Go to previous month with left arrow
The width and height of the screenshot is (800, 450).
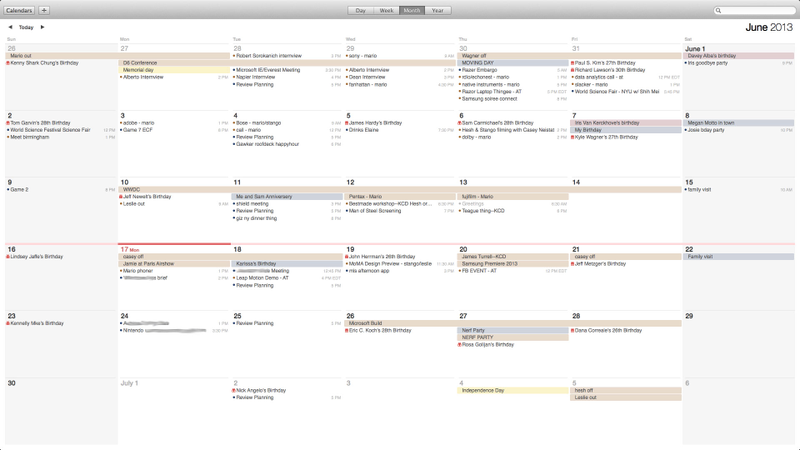pyautogui.click(x=10, y=27)
